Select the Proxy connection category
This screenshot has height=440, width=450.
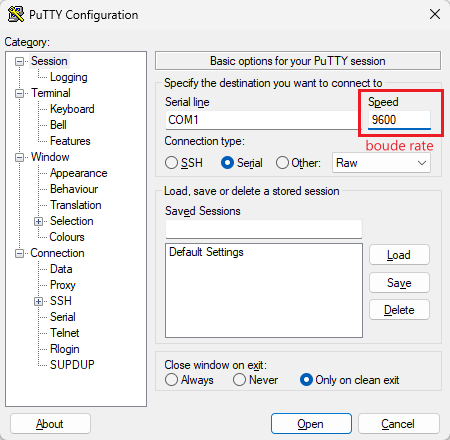(63, 285)
